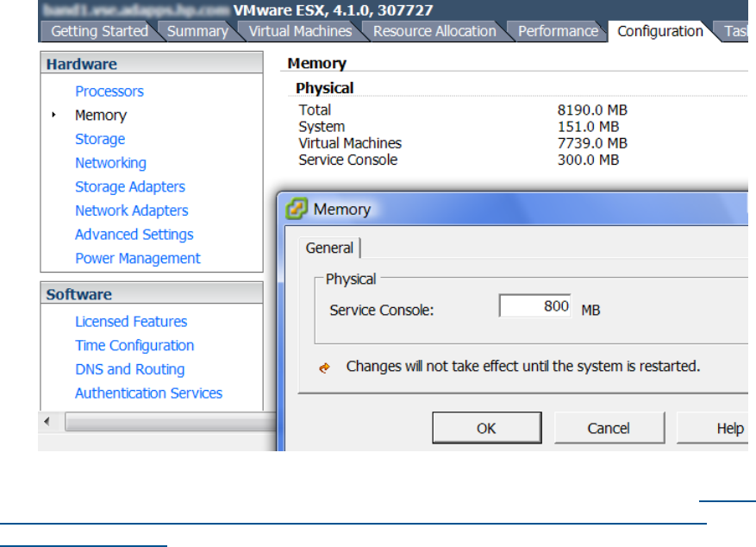
Task: View Storage Adapters page
Action: [130, 186]
